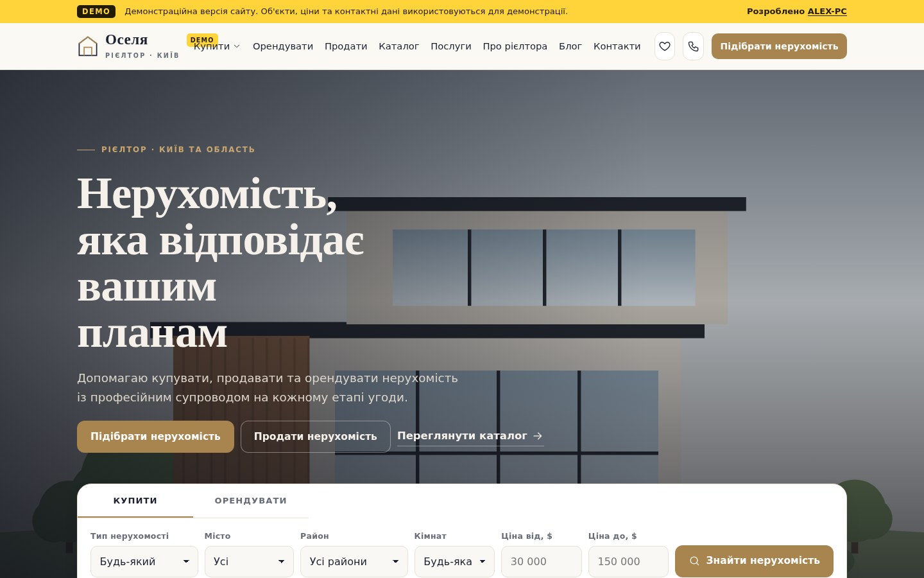
Task: Focus the Ціна від price field
Action: click(542, 561)
